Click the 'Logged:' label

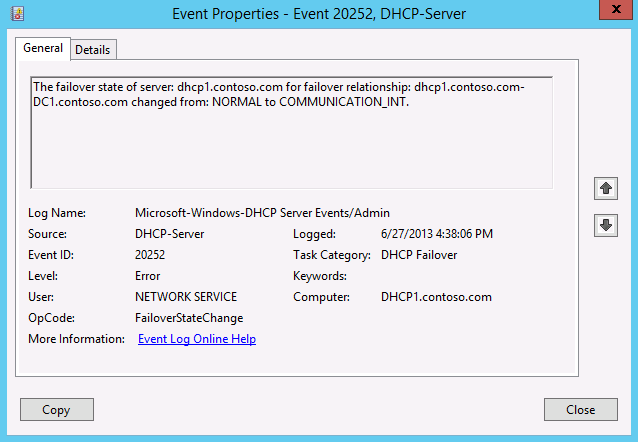click(315, 234)
